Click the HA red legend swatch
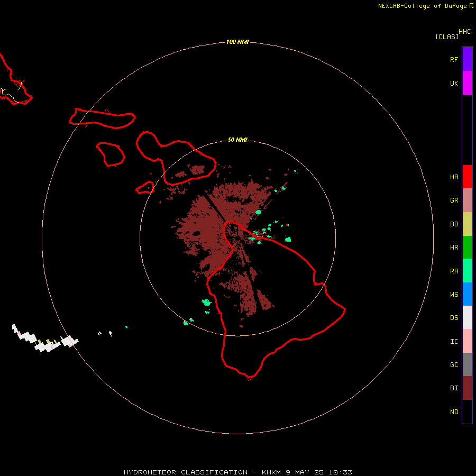Viewport: 476px width, 476px height. click(467, 177)
